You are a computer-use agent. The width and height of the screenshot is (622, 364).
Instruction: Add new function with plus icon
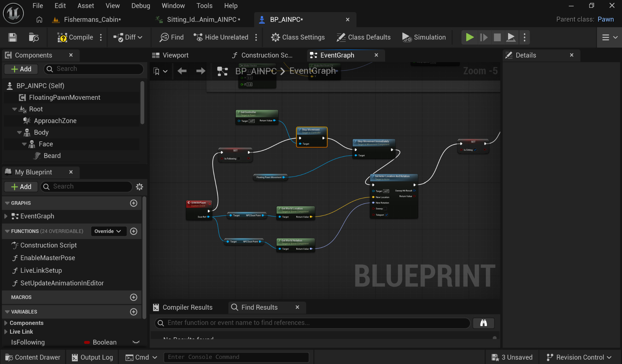pyautogui.click(x=134, y=231)
